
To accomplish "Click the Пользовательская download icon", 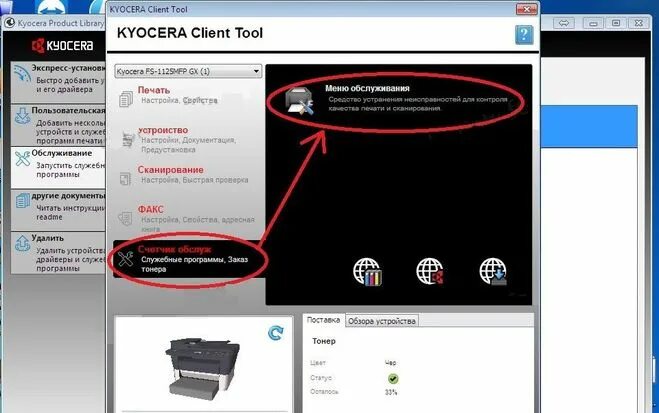I will pyautogui.click(x=22, y=116).
